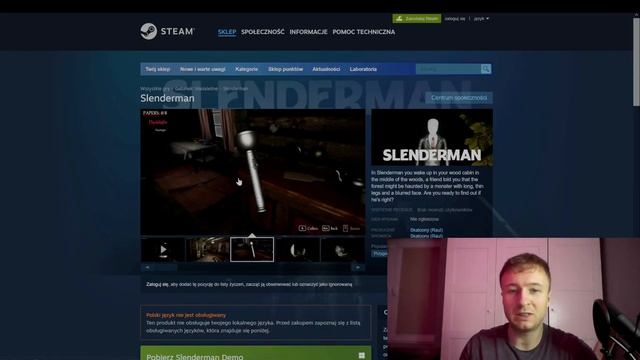Image resolution: width=640 pixels, height=360 pixels.
Task: Click the magnifier search icon
Action: click(486, 69)
